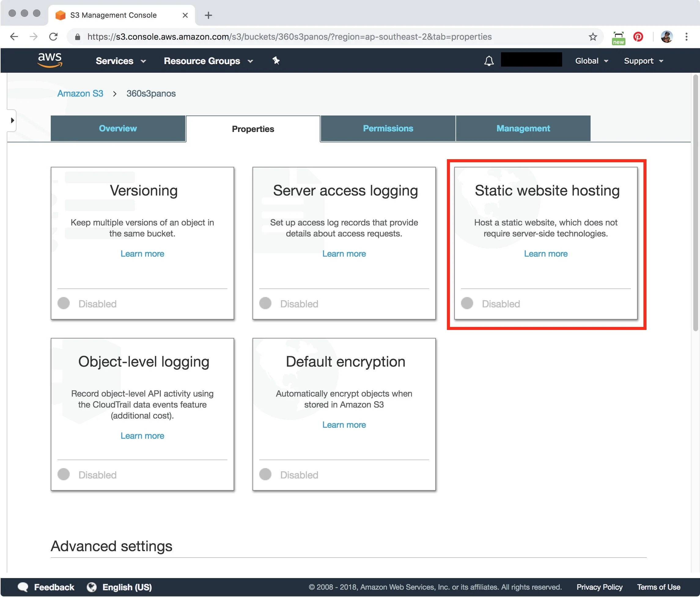The height and width of the screenshot is (597, 700).
Task: Open the notifications bell
Action: click(489, 61)
